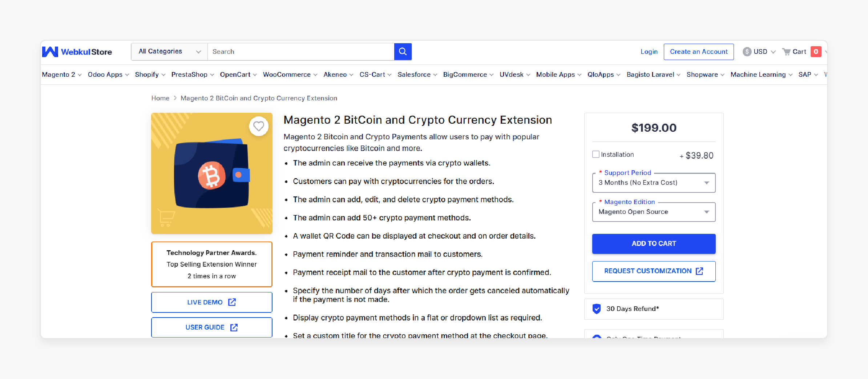868x379 pixels.
Task: Click the red cart count badge
Action: click(x=816, y=52)
